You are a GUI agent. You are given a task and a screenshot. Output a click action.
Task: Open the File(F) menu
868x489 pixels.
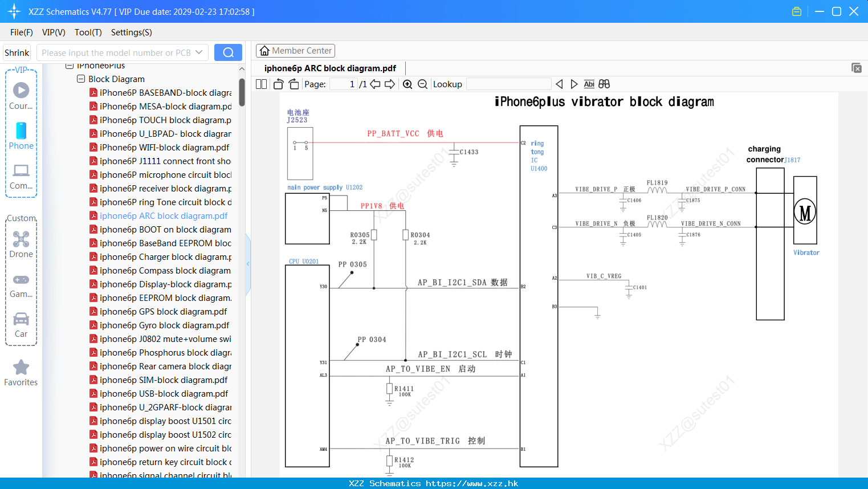tap(22, 32)
